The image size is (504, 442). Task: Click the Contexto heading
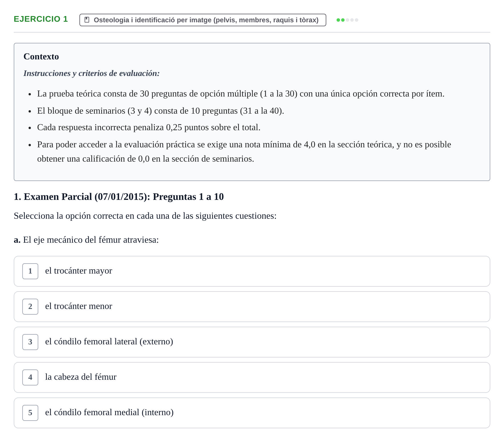tap(41, 57)
